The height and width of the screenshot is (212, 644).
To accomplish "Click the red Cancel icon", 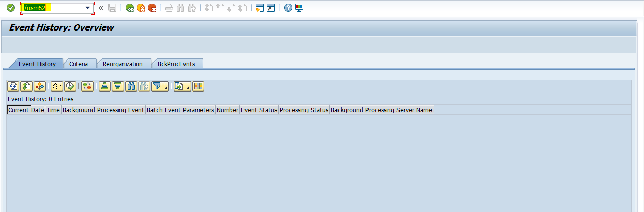I will [152, 8].
